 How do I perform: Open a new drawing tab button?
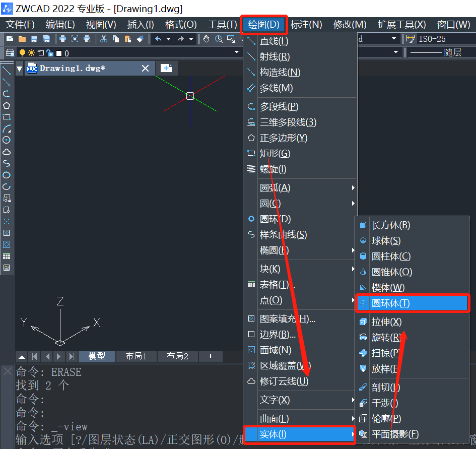click(x=166, y=68)
